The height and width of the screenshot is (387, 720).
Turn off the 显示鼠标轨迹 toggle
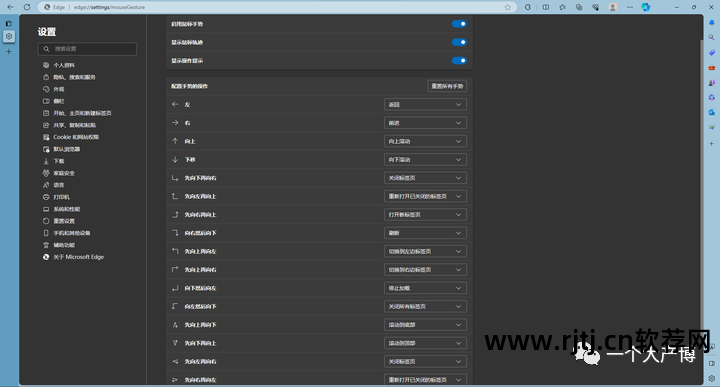(x=459, y=42)
